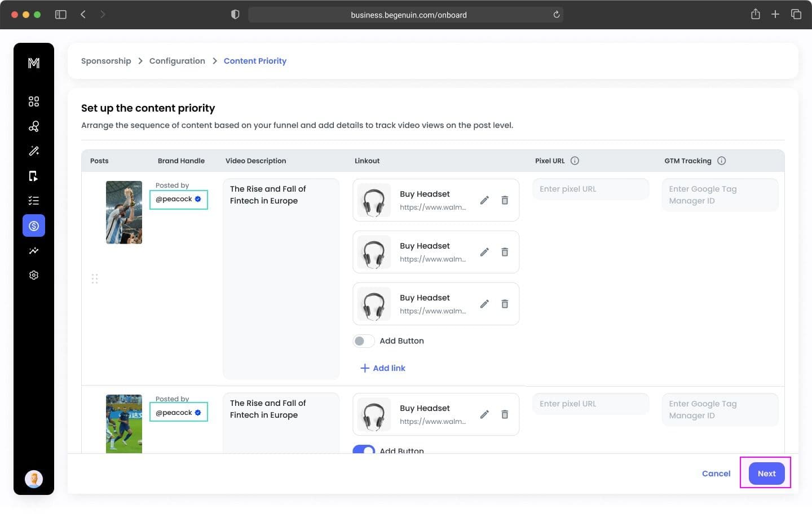
Task: Reload the page in the address bar
Action: click(x=557, y=15)
